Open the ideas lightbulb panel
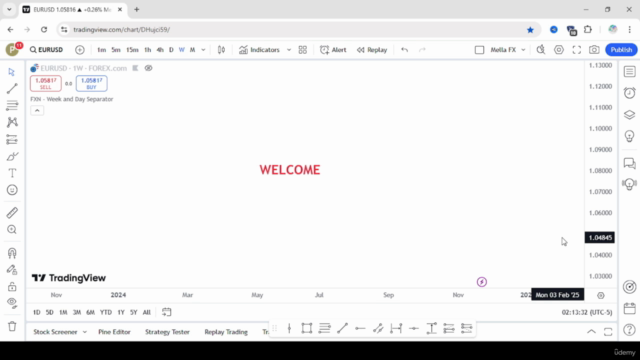640x360 pixels. click(x=629, y=136)
